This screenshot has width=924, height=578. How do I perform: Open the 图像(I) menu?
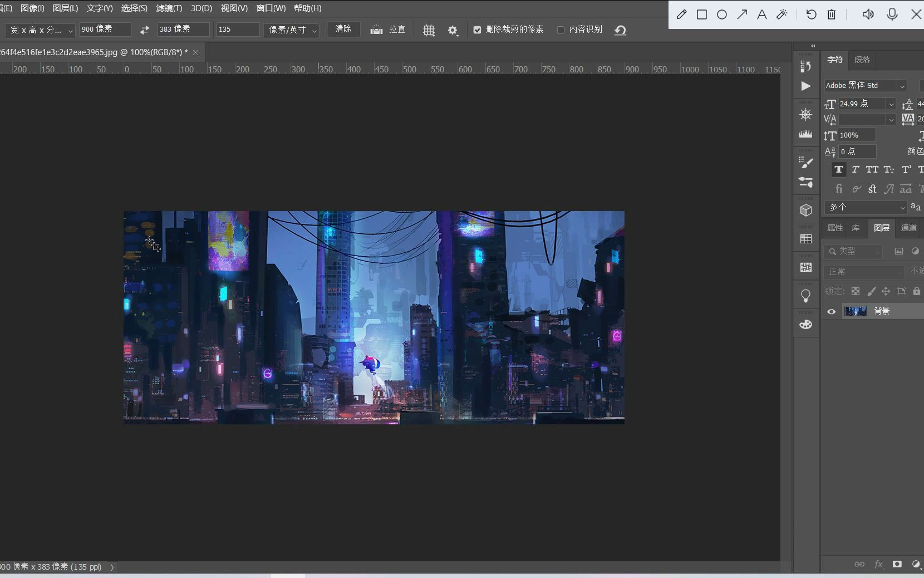pyautogui.click(x=32, y=8)
